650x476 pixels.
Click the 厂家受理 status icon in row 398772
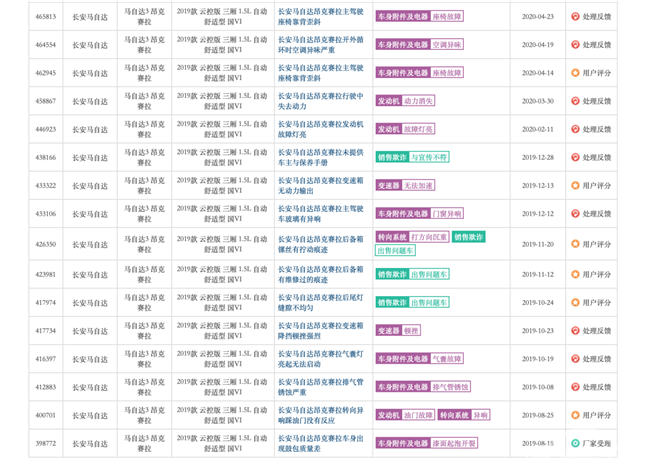[x=575, y=444]
